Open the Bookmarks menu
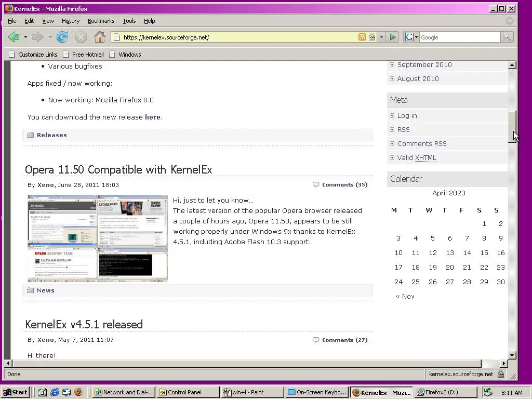 click(101, 21)
